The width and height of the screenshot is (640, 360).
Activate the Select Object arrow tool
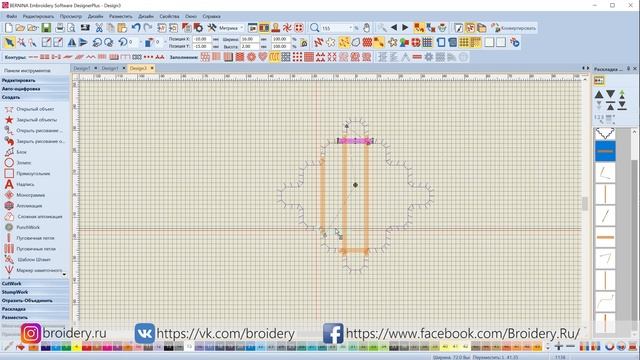pyautogui.click(x=9, y=42)
